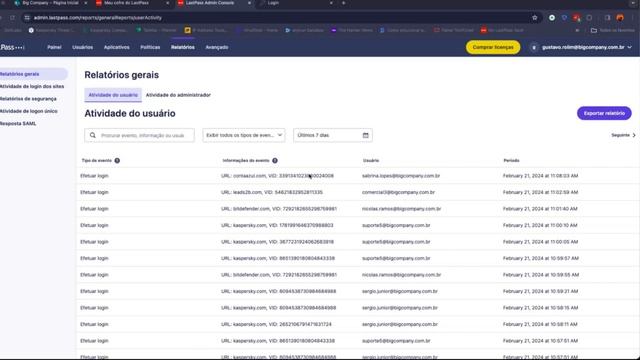Click the Exportar relatório button

(x=604, y=113)
